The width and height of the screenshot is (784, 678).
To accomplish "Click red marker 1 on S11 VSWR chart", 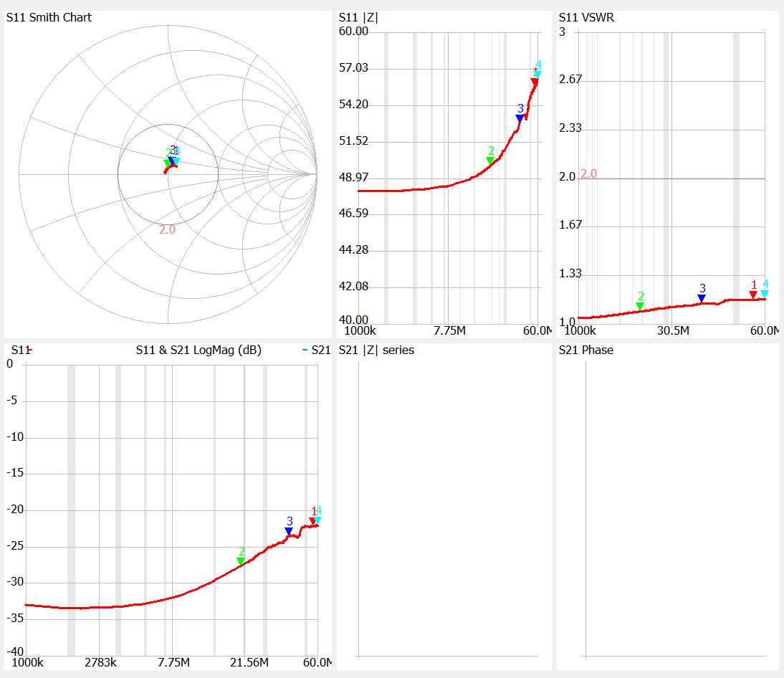I will click(x=753, y=295).
